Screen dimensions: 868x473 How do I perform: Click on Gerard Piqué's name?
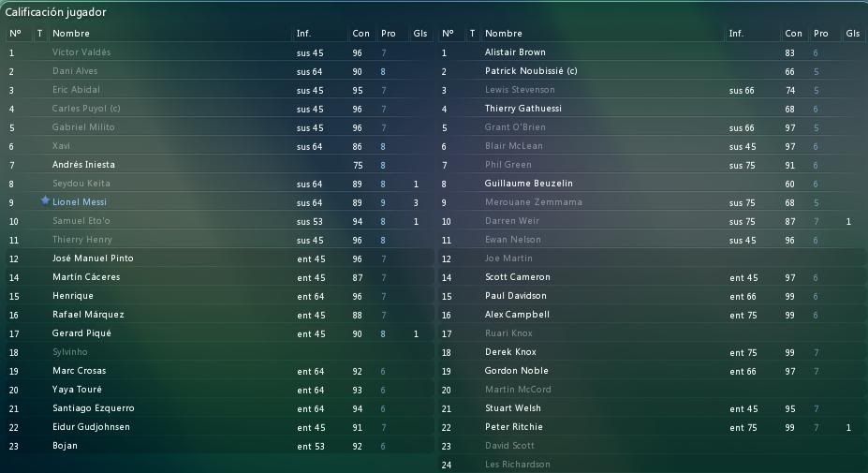pyautogui.click(x=81, y=333)
